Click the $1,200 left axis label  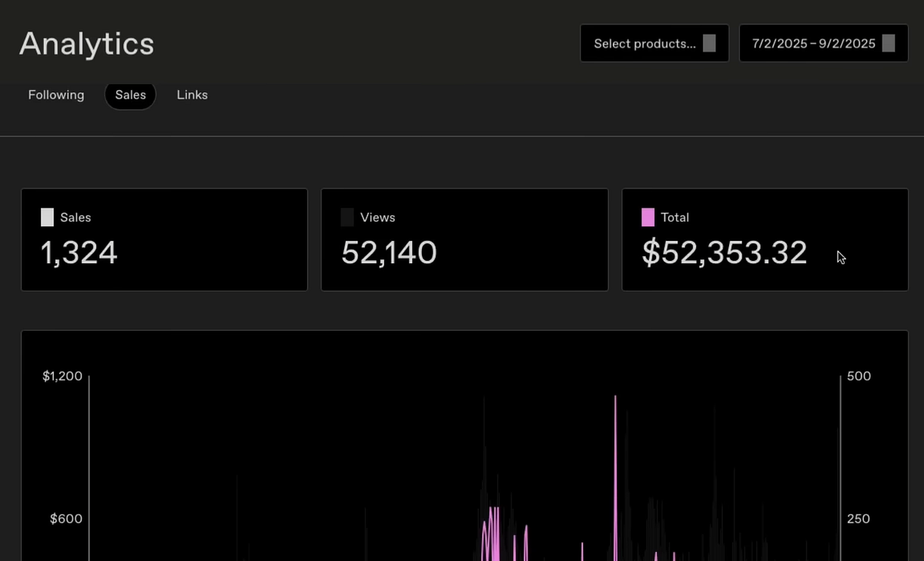tap(62, 376)
